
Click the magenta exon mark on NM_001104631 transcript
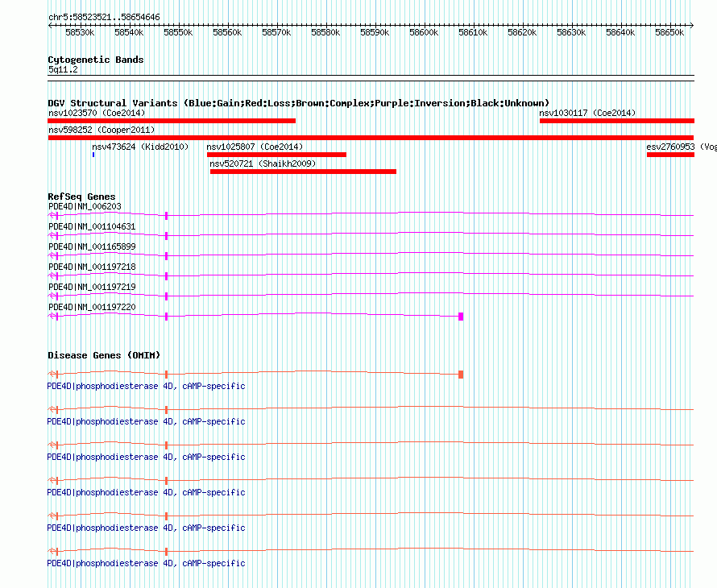point(167,236)
